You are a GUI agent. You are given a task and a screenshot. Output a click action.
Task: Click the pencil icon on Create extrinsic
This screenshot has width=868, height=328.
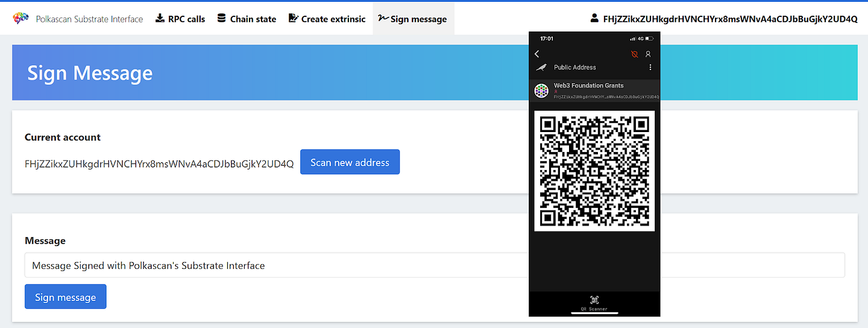(294, 18)
